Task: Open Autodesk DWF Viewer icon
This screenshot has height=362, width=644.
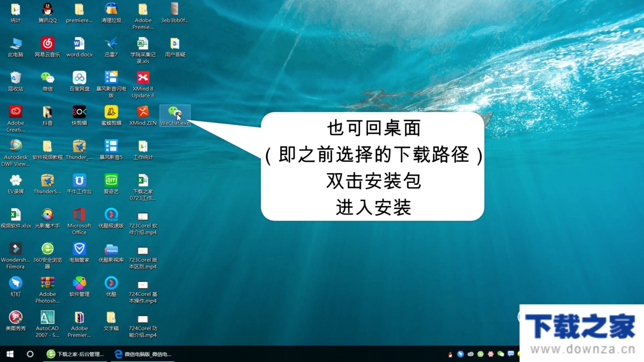Action: click(16, 153)
